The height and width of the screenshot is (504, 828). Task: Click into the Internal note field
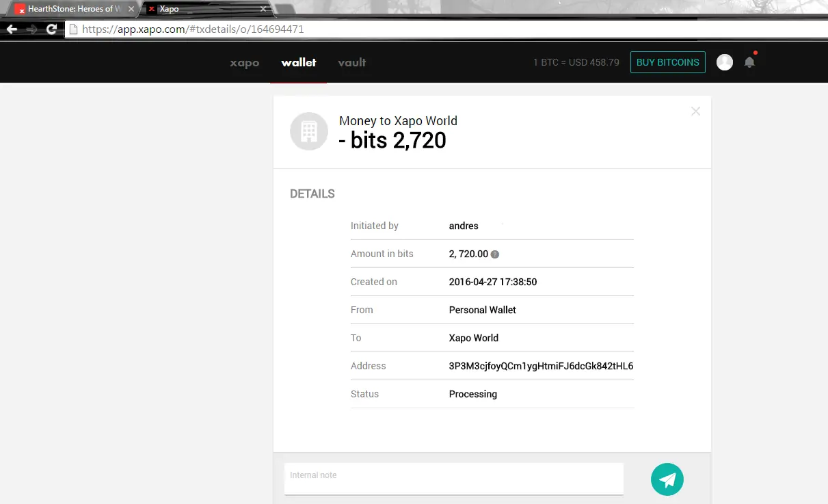click(454, 479)
